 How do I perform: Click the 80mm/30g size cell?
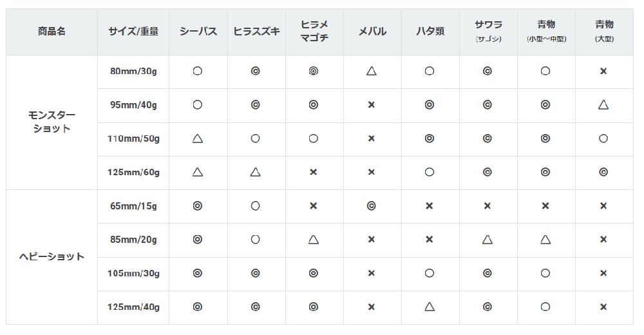pos(133,72)
